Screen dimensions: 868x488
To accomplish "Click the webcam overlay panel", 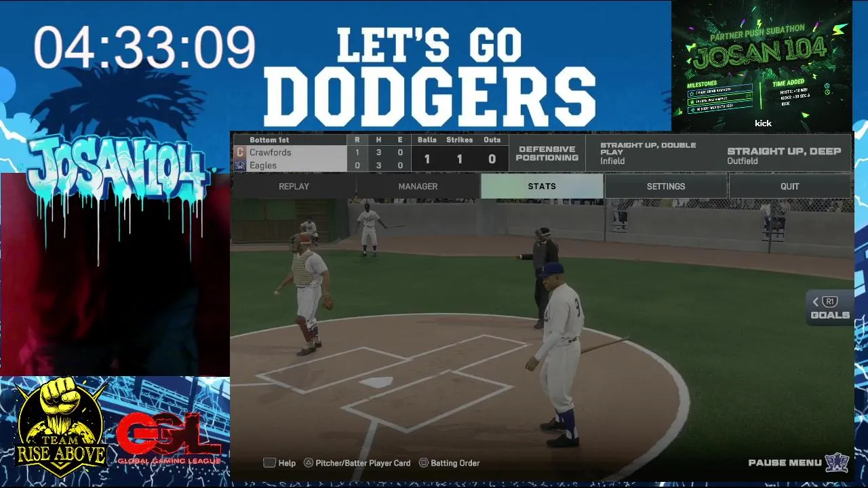I will point(115,274).
